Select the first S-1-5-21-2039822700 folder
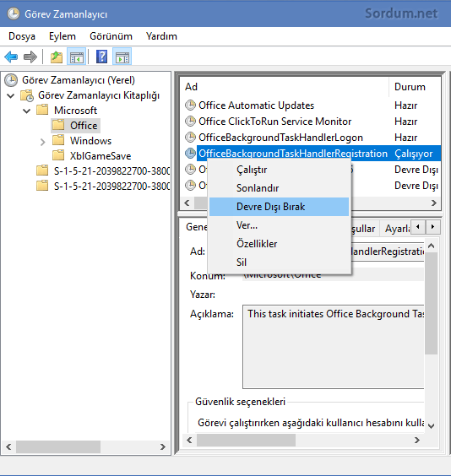The height and width of the screenshot is (476, 451). coord(111,171)
